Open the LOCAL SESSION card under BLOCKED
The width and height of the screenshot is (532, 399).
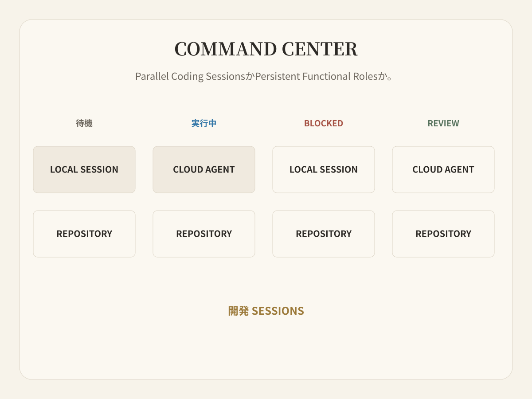[324, 169]
